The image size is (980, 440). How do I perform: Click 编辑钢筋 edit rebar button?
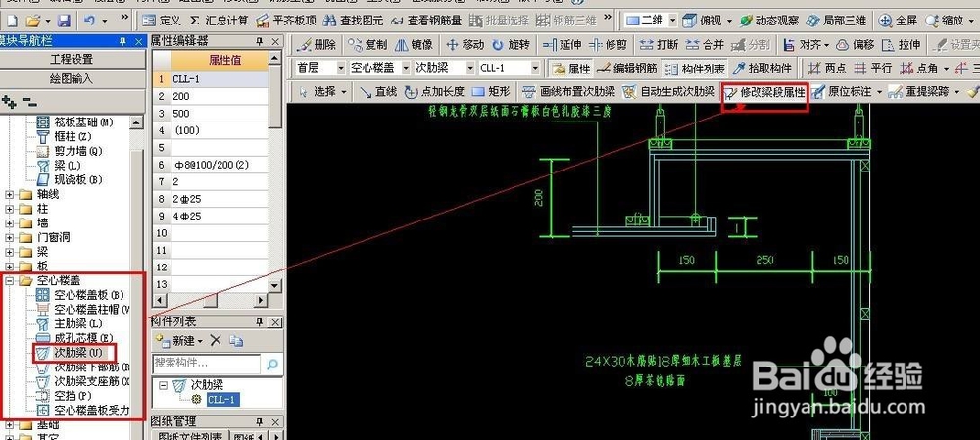tap(627, 69)
